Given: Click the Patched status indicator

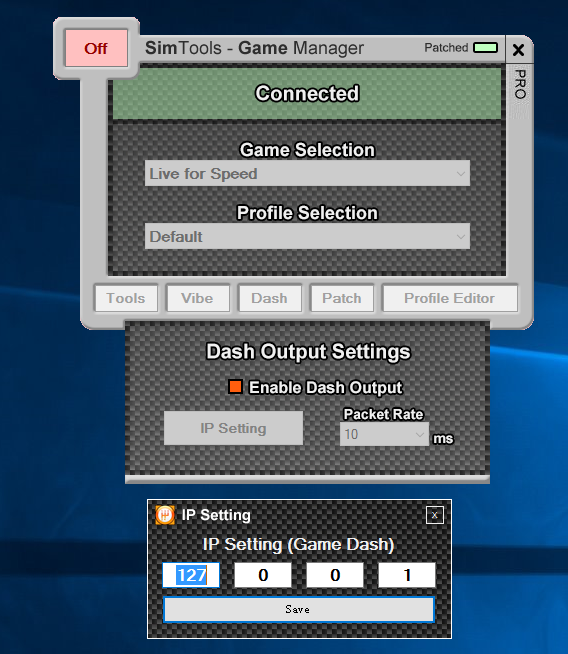Looking at the screenshot, I should [x=485, y=48].
